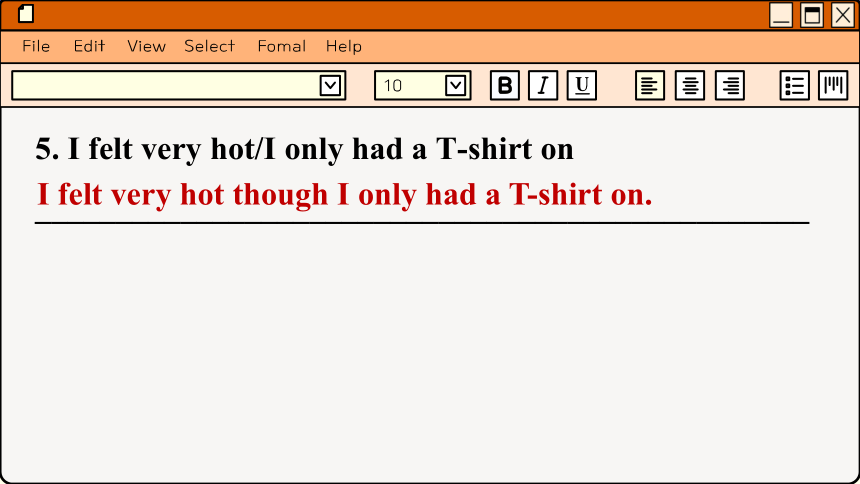860x484 pixels.
Task: Click the black sentence starting with 5.
Action: (x=304, y=149)
